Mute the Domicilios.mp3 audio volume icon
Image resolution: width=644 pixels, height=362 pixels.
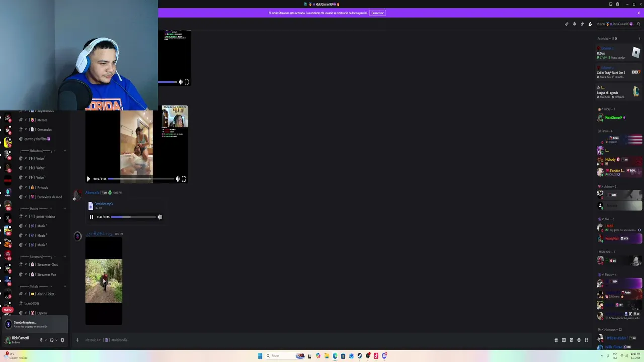pyautogui.click(x=159, y=217)
